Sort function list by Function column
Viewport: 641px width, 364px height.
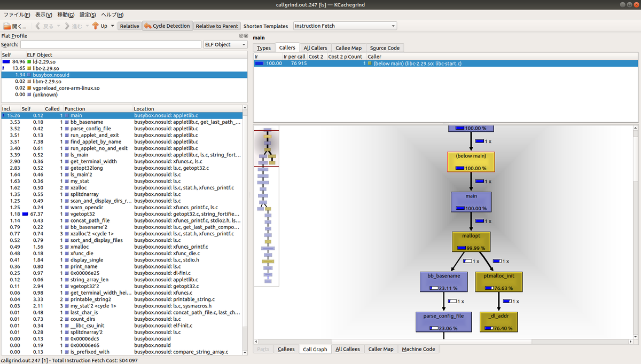point(98,109)
